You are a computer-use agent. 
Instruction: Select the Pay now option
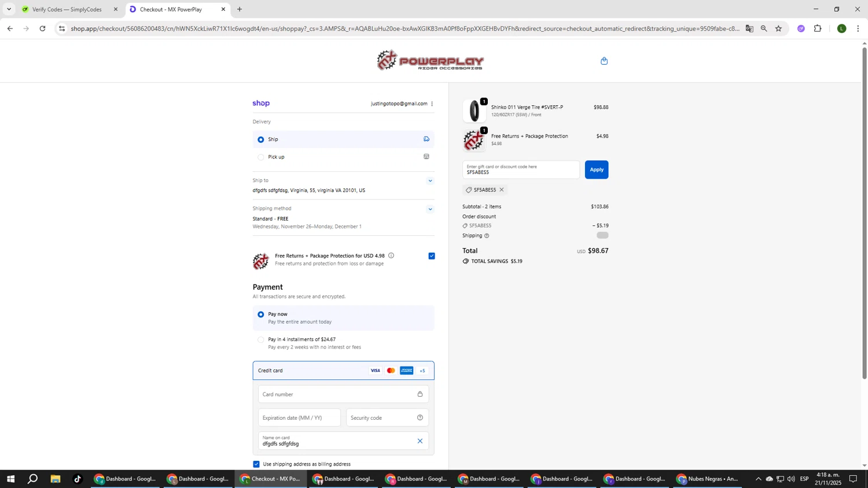261,315
